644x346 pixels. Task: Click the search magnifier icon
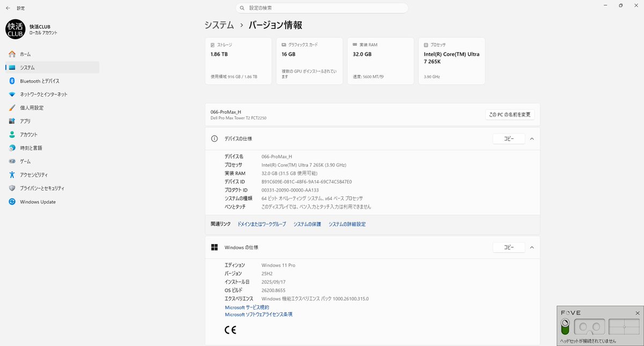pyautogui.click(x=243, y=8)
